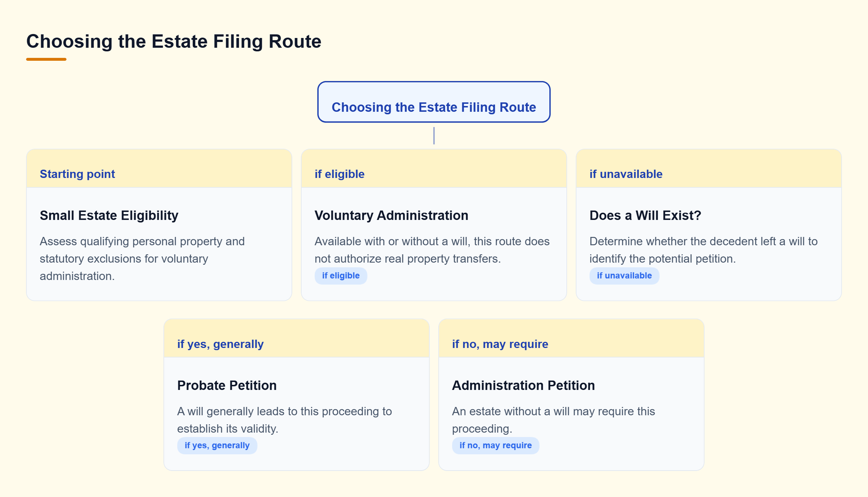Open the Small Estate Eligibility title

click(109, 215)
